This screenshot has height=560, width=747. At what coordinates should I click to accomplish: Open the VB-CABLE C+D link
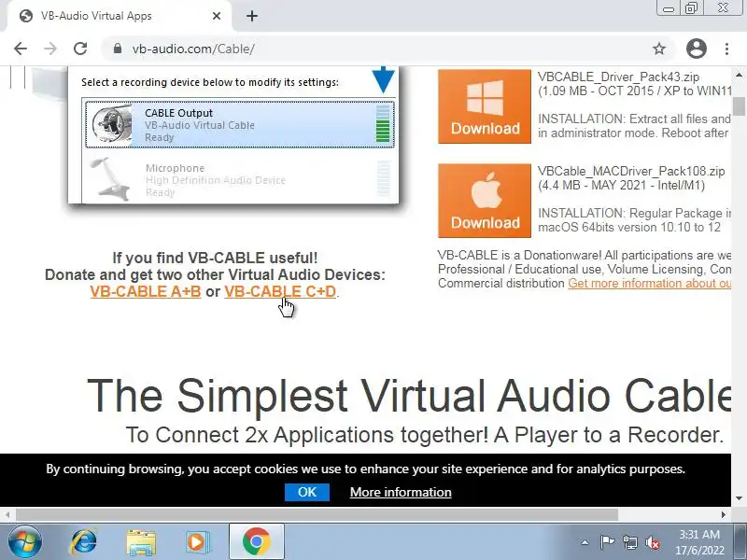pyautogui.click(x=280, y=291)
